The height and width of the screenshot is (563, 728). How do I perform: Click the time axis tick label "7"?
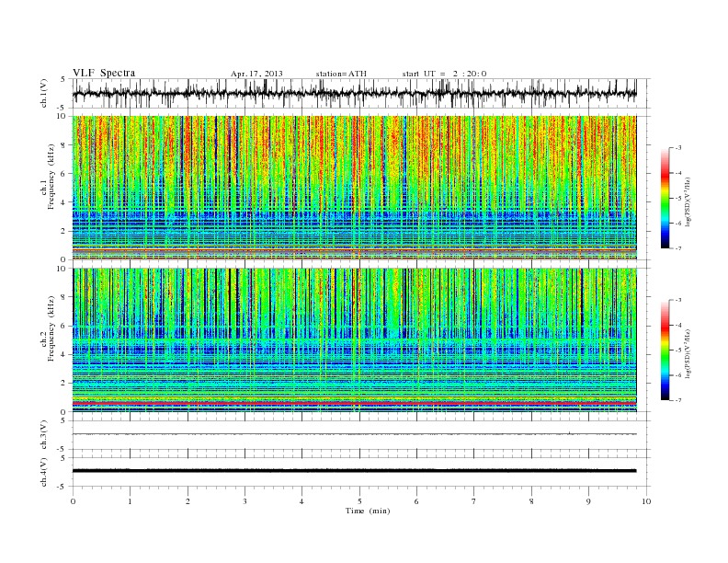(473, 501)
